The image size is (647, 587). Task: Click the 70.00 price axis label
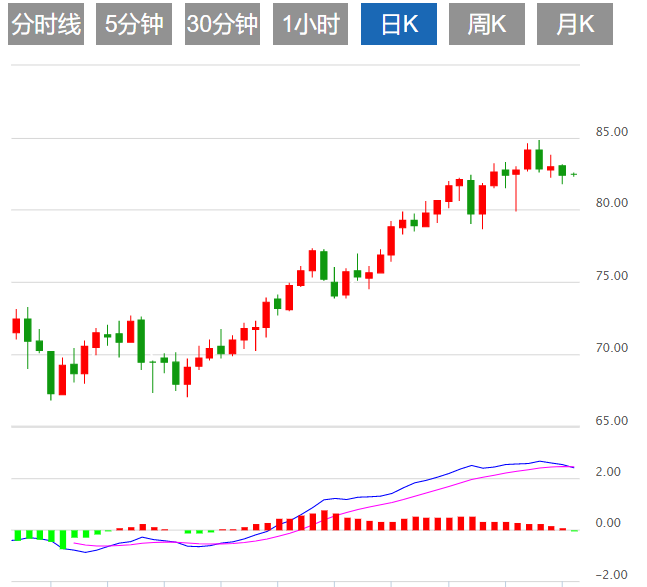(611, 348)
